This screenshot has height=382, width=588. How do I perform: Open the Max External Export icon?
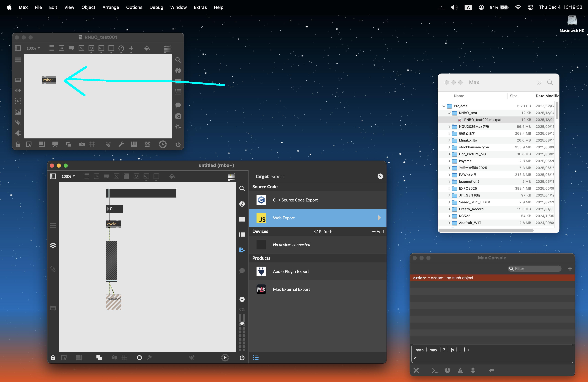261,289
